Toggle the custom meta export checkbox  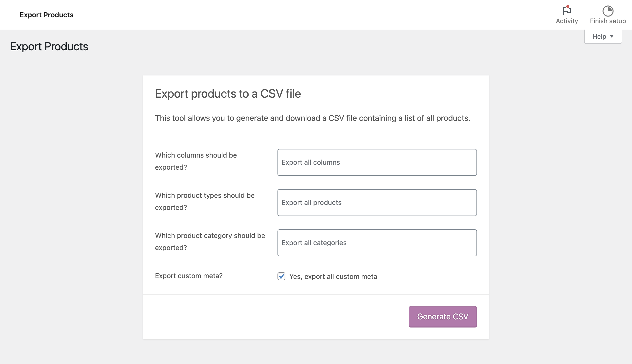coord(281,276)
